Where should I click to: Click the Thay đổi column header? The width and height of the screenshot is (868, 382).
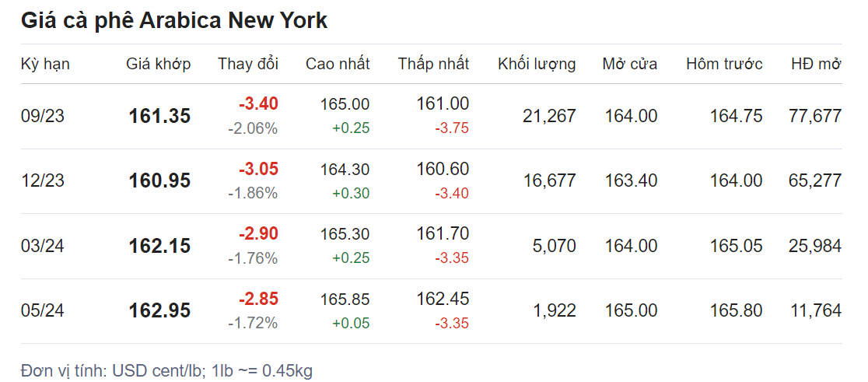248,64
